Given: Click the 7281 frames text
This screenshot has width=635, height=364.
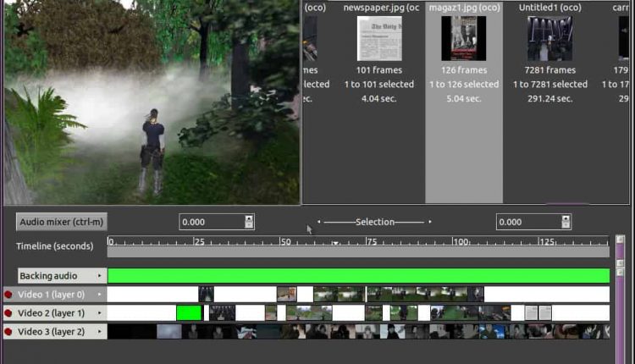Looking at the screenshot, I should [x=550, y=70].
